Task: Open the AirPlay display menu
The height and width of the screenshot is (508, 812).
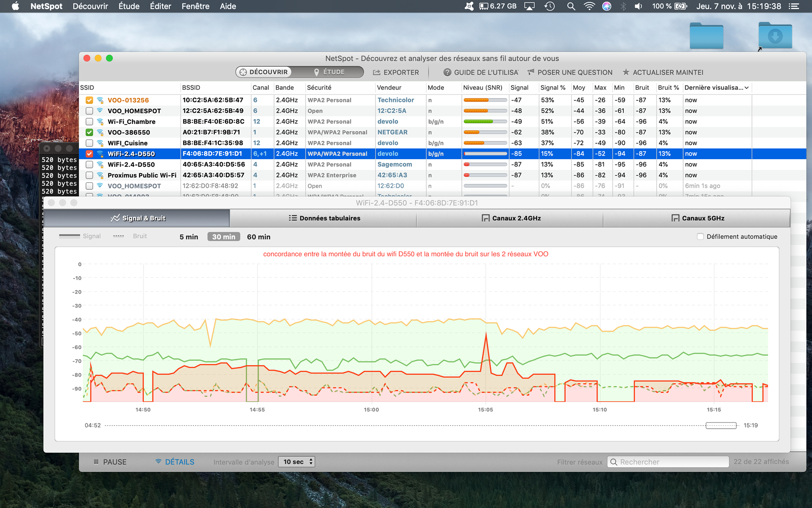Action: pos(529,6)
